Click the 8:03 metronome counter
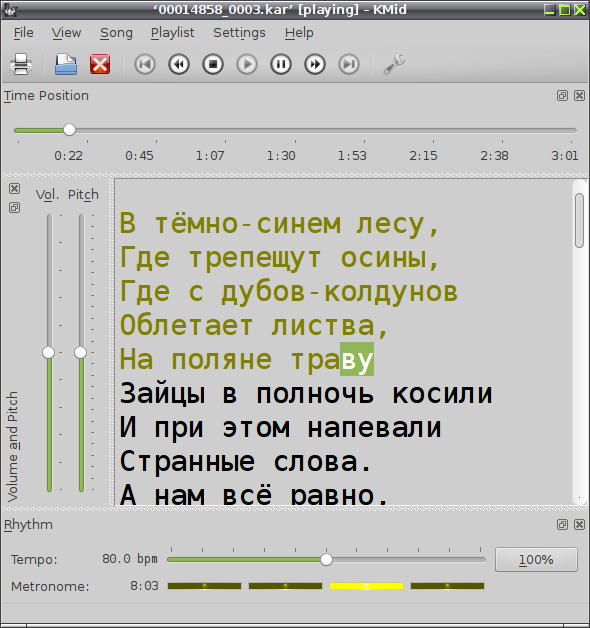 click(144, 586)
